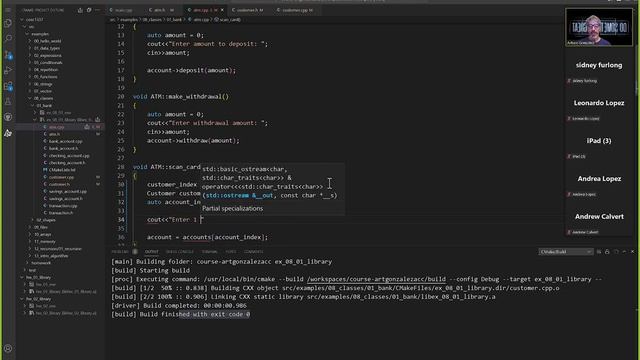Open transaction.h in project tree
This screenshot has height=360, width=640.
61,213
